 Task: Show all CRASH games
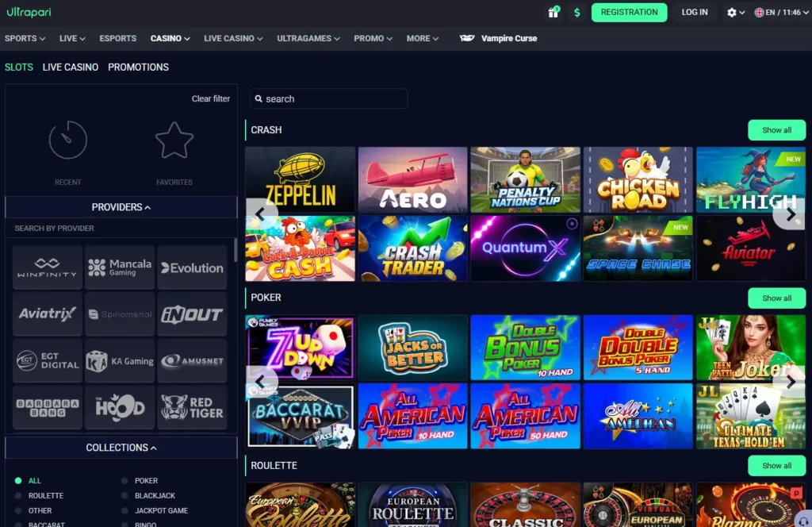[777, 130]
